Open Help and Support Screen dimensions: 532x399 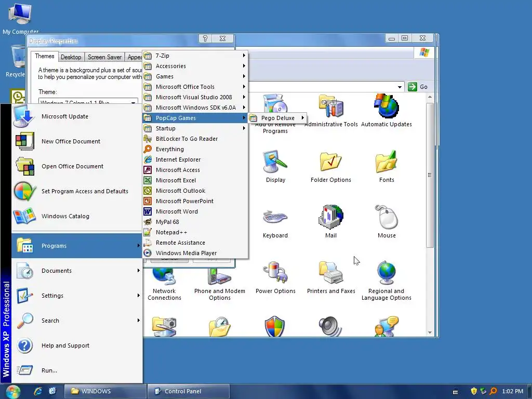click(77, 345)
